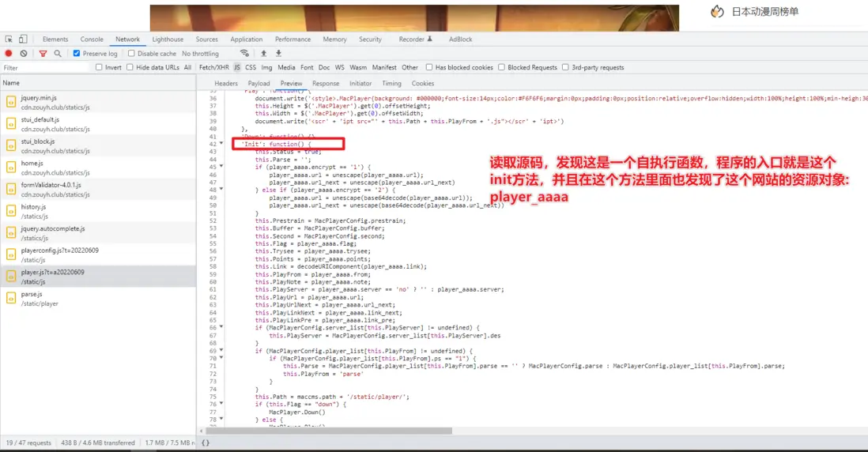Click the home.js file icon
Viewport: 868px width, 452px height.
tap(11, 167)
